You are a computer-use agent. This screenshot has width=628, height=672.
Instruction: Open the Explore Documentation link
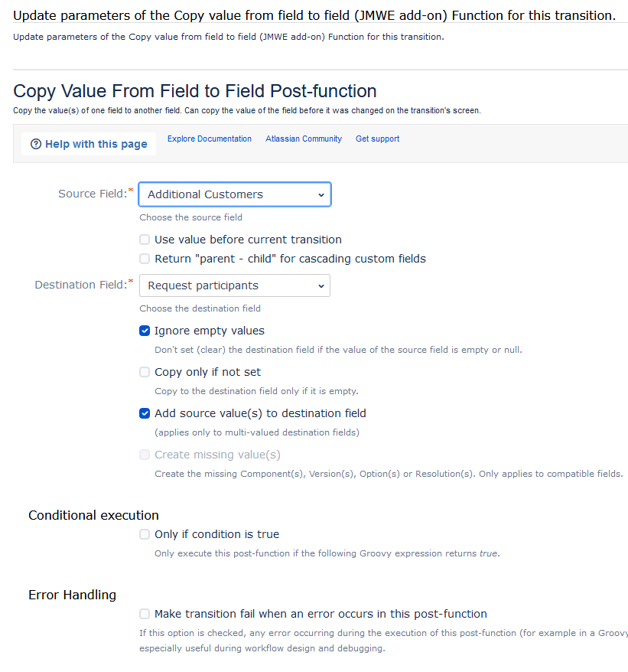209,139
